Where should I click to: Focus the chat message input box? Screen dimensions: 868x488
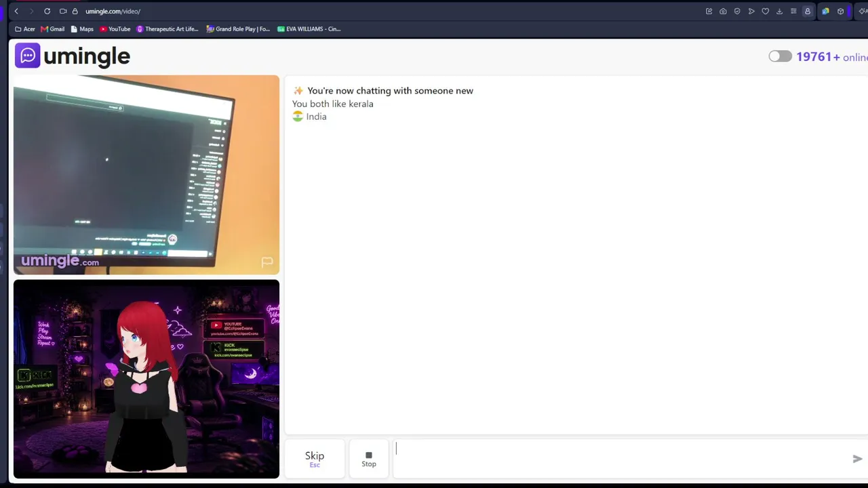point(620,458)
